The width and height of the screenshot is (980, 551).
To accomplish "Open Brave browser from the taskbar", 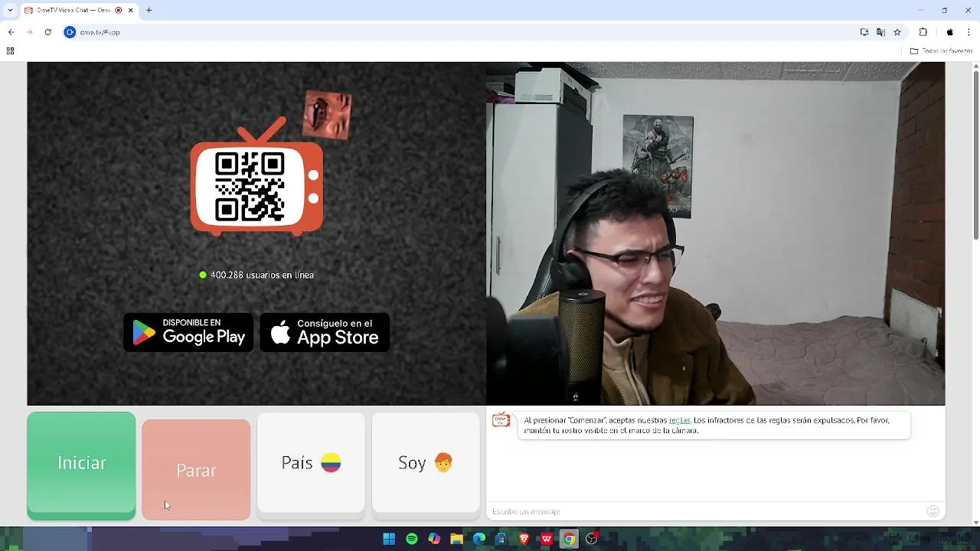I will (x=524, y=539).
